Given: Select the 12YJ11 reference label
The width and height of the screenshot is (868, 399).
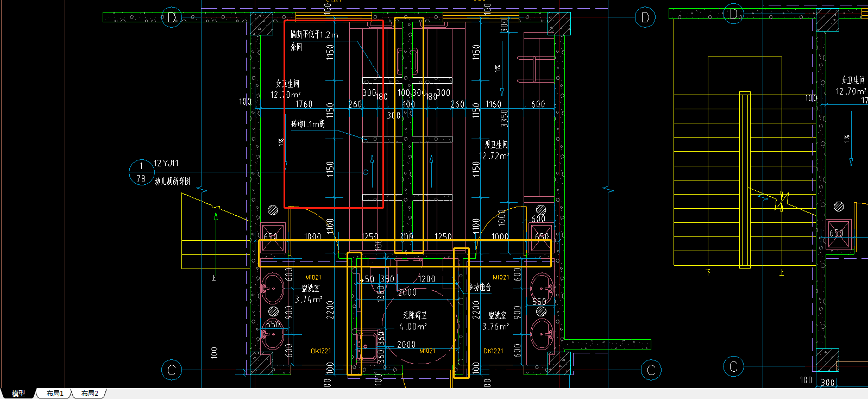Looking at the screenshot, I should click(x=166, y=163).
